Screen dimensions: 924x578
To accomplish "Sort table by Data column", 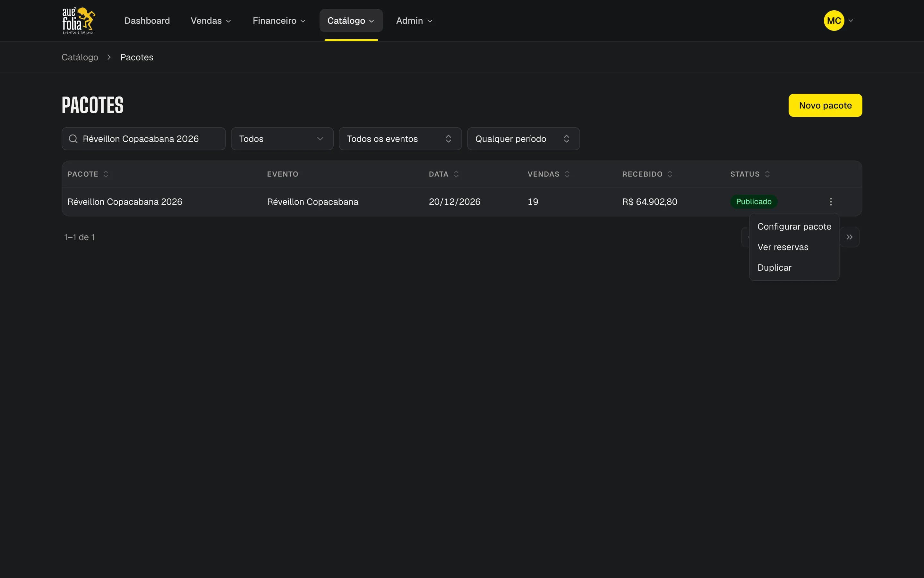I will (444, 174).
